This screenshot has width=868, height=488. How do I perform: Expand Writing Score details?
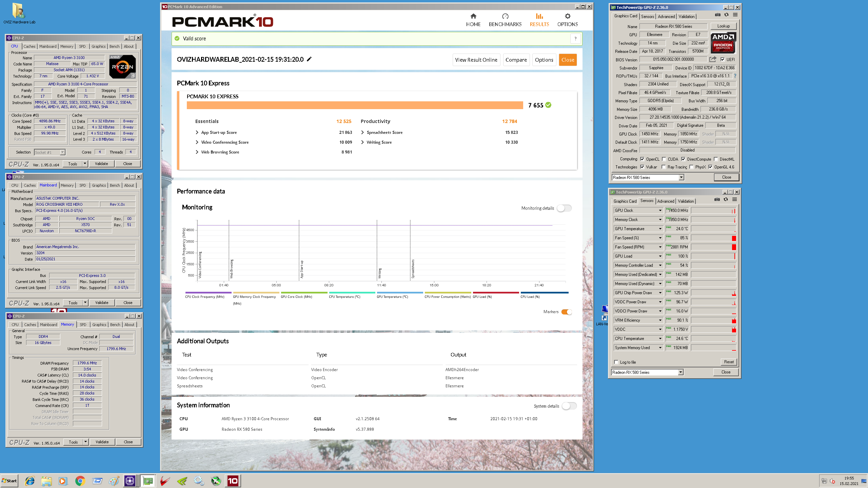click(362, 142)
